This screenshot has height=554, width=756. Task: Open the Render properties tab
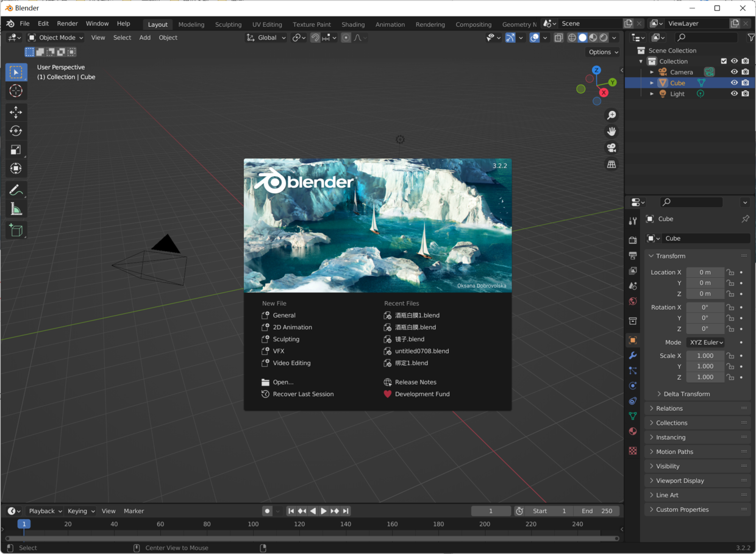coord(632,240)
